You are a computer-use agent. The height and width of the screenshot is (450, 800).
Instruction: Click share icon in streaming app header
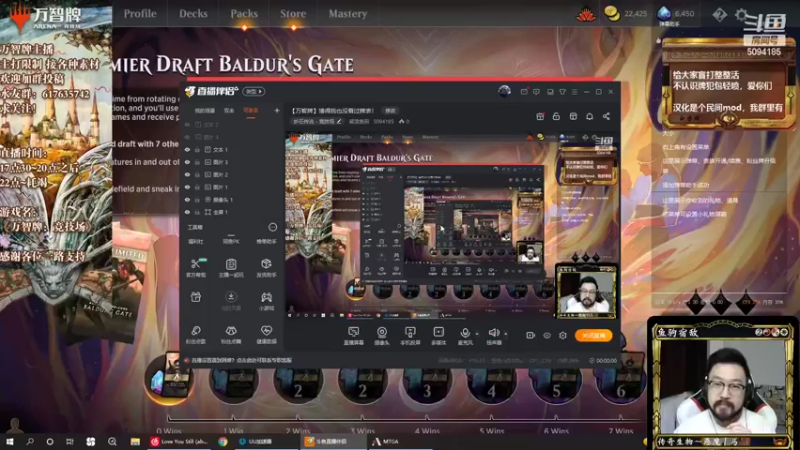606,116
